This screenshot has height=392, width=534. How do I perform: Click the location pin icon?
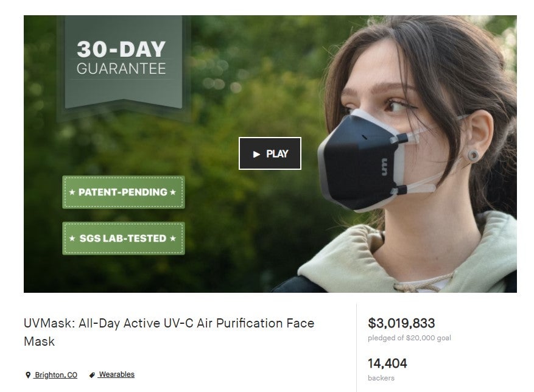[28, 375]
